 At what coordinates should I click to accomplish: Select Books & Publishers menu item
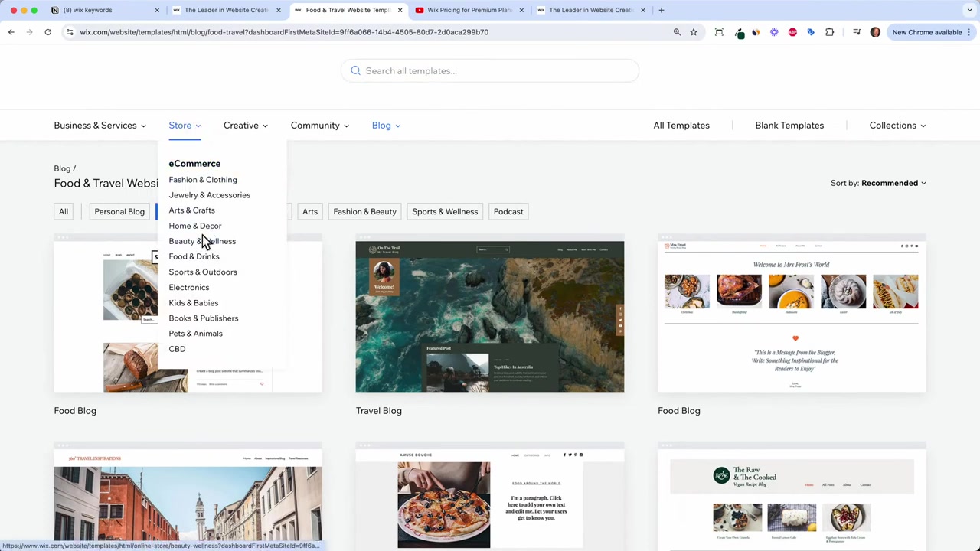coord(203,318)
